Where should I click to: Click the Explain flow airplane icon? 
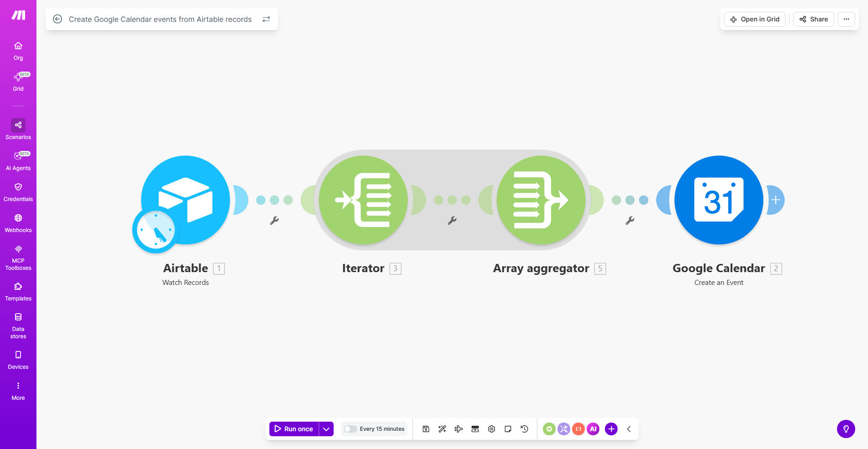tap(459, 429)
